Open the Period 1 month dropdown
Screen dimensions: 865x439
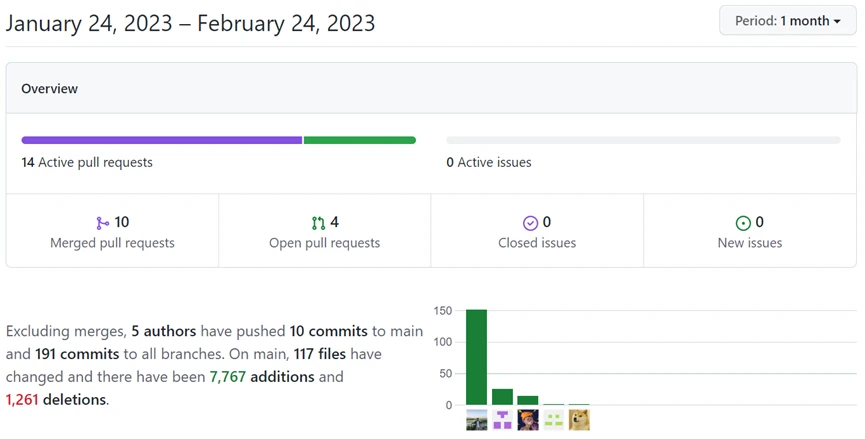pos(787,21)
